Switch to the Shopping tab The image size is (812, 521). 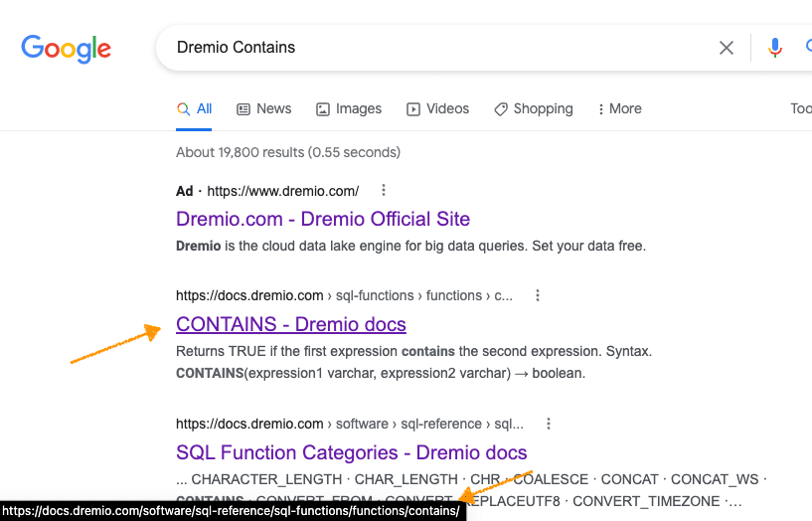[534, 108]
